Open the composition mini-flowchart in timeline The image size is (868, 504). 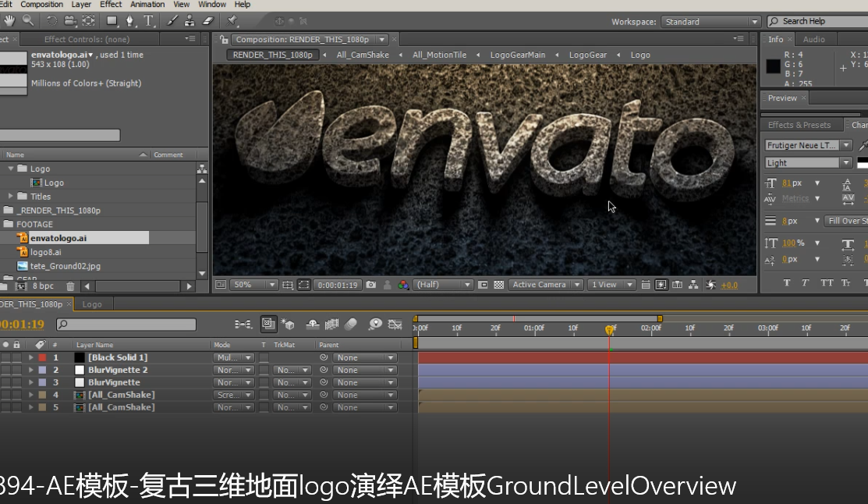point(243,324)
